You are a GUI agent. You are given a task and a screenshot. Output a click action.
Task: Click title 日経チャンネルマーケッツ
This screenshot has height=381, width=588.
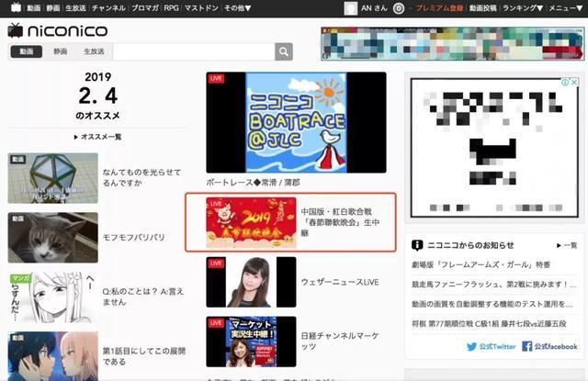[340, 342]
